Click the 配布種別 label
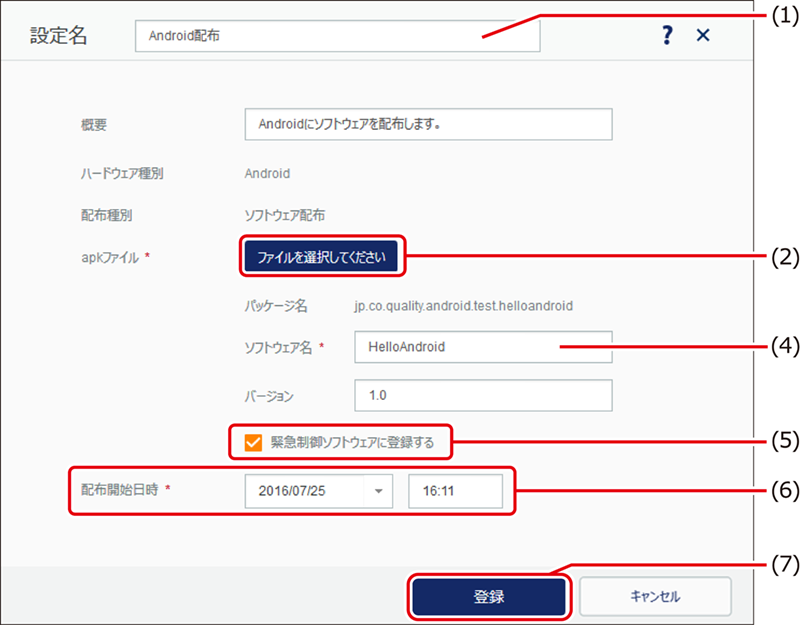The image size is (803, 625). (x=107, y=215)
